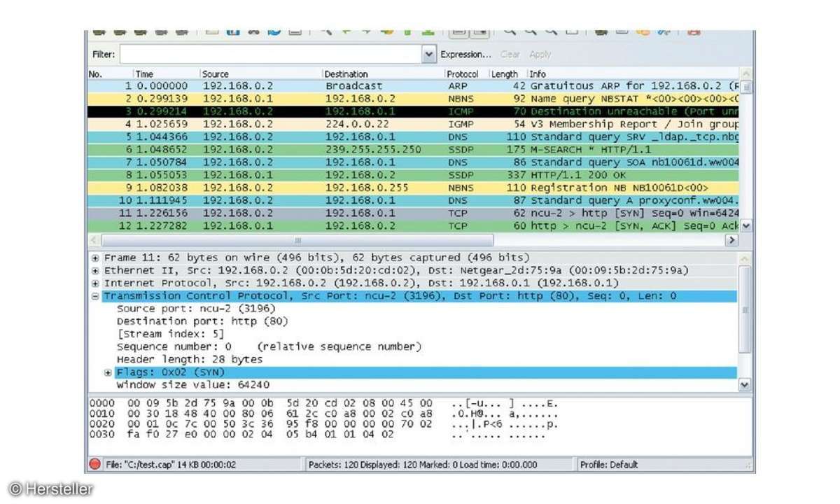Expand the Frame 11 tree node
The width and height of the screenshot is (840, 504).
pos(95,258)
